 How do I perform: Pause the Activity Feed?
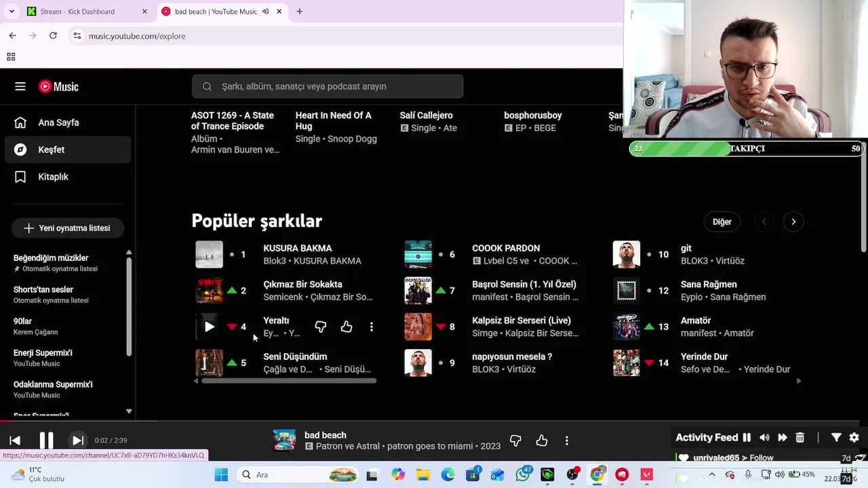point(747,438)
